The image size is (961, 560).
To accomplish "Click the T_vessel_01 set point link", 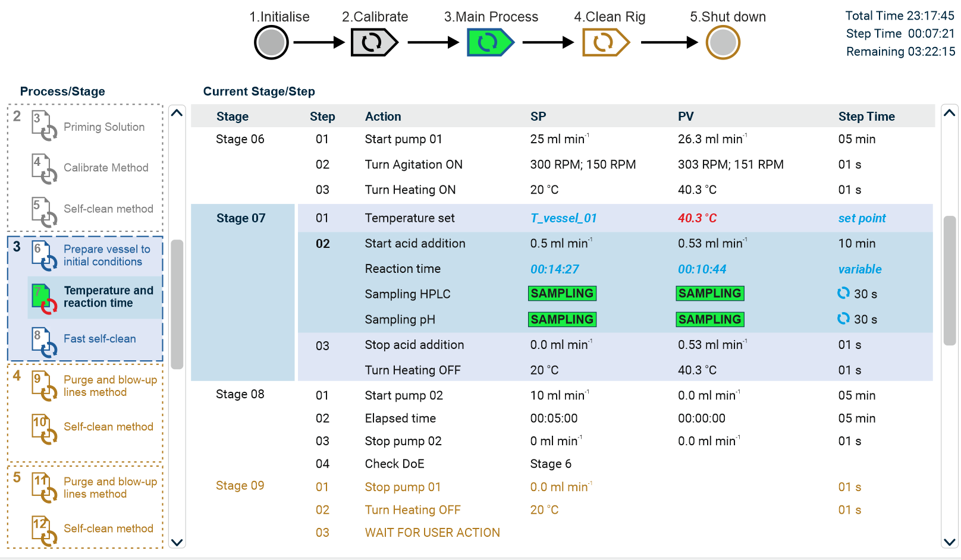I will coord(563,218).
